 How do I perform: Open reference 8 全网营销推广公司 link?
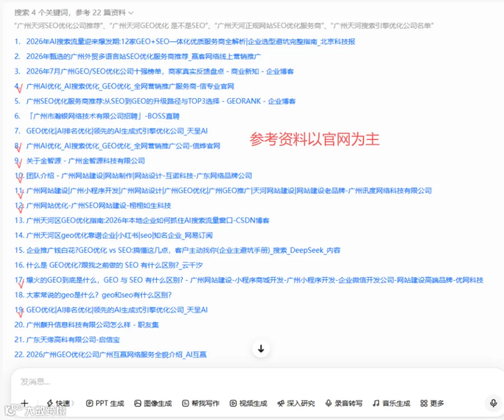pos(123,146)
